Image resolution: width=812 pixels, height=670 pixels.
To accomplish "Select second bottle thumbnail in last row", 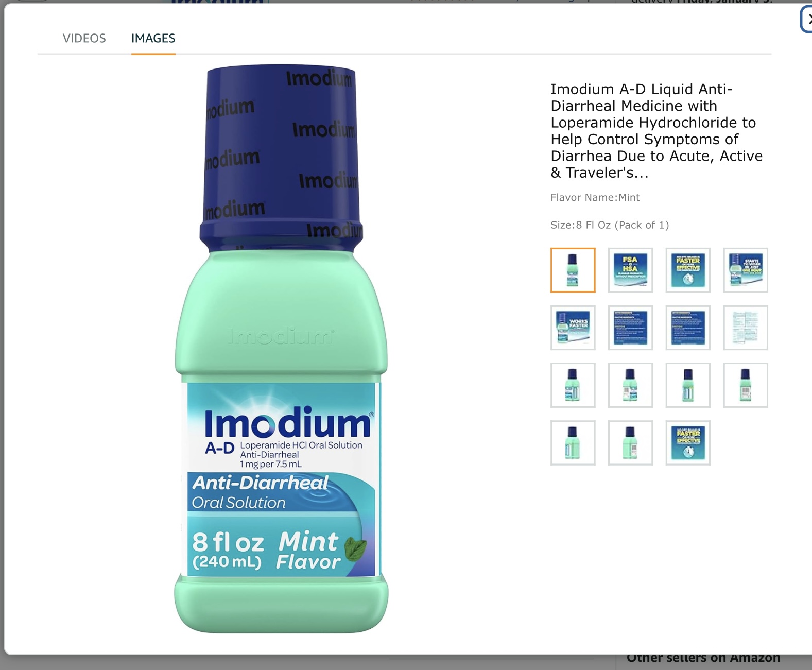I will [630, 443].
